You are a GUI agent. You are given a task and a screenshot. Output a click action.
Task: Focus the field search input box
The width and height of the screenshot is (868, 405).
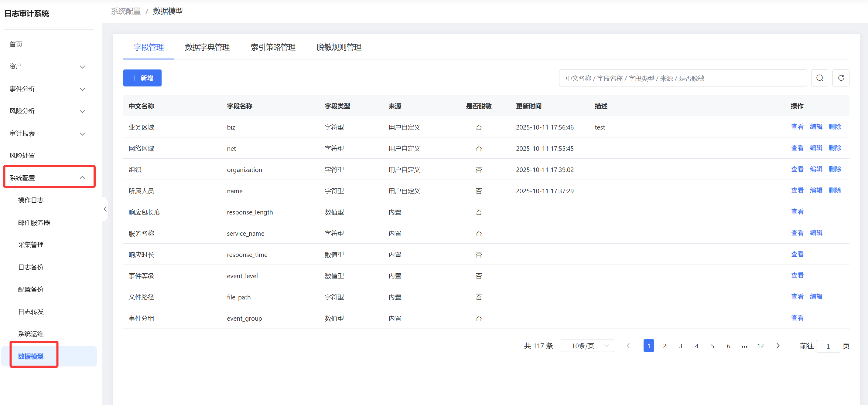(682, 78)
